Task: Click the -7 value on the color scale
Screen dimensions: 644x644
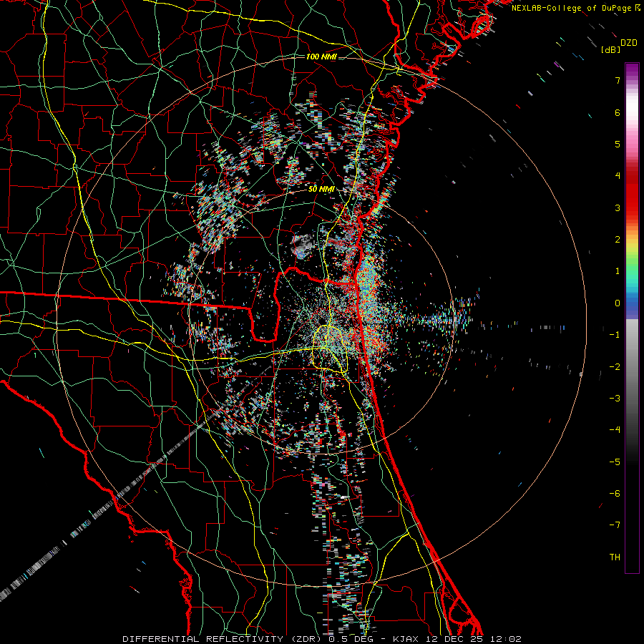Action: (615, 525)
